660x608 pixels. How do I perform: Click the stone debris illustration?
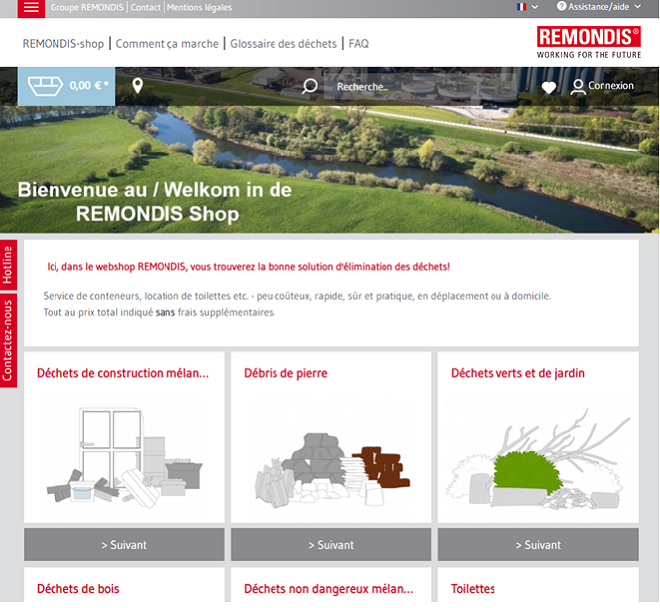click(x=333, y=469)
